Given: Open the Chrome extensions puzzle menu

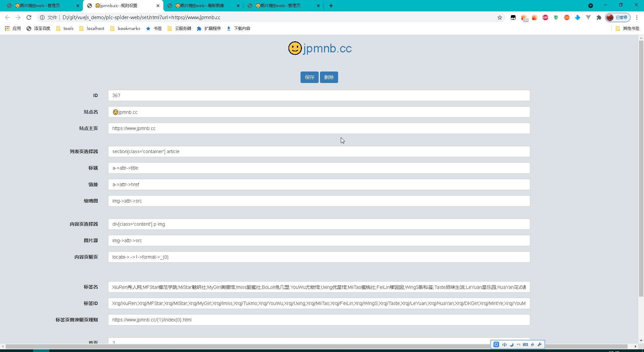Looking at the screenshot, I should point(599,17).
